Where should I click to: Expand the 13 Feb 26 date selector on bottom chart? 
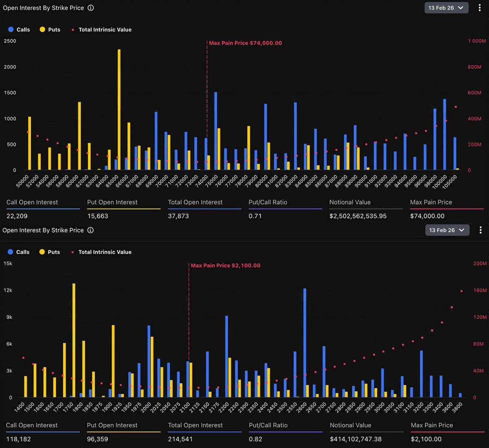(447, 230)
